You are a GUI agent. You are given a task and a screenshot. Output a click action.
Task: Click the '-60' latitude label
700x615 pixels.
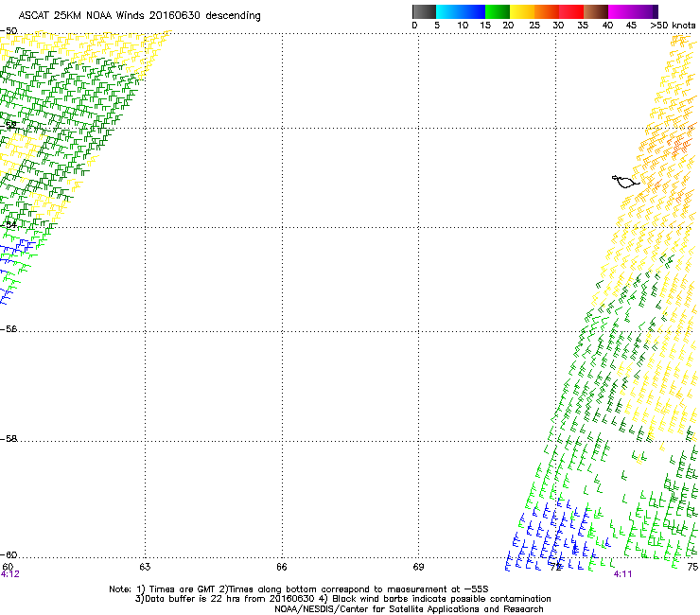(9, 555)
